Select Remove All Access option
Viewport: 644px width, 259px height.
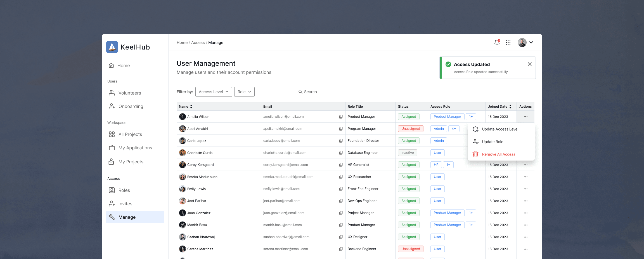498,154
